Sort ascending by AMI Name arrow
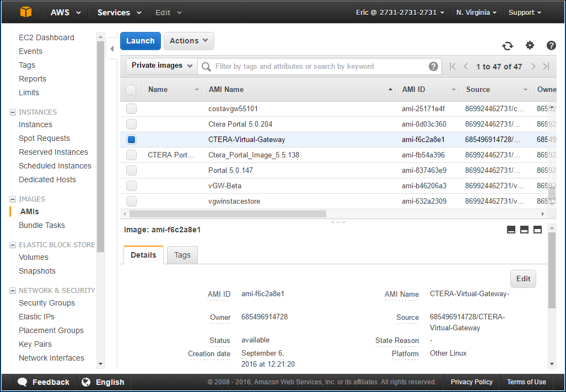Viewport: 566px width, 392px height. click(390, 89)
